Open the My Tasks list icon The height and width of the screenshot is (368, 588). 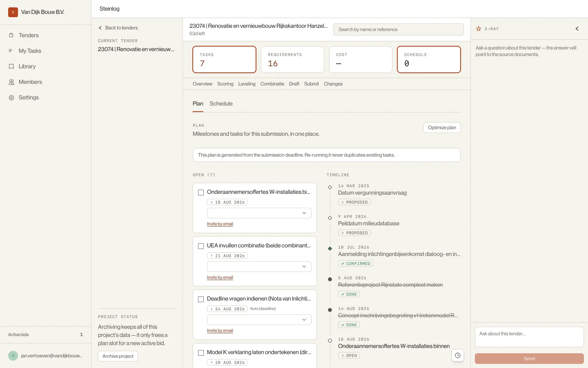[11, 51]
